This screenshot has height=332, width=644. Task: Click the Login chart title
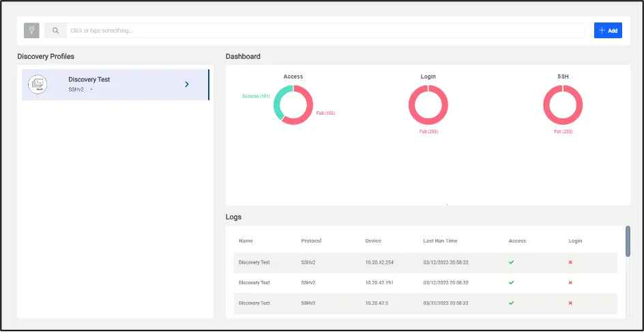click(428, 77)
